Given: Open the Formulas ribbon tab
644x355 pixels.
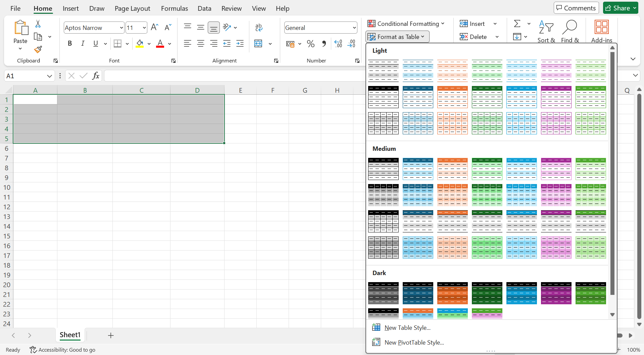Looking at the screenshot, I should tap(174, 8).
